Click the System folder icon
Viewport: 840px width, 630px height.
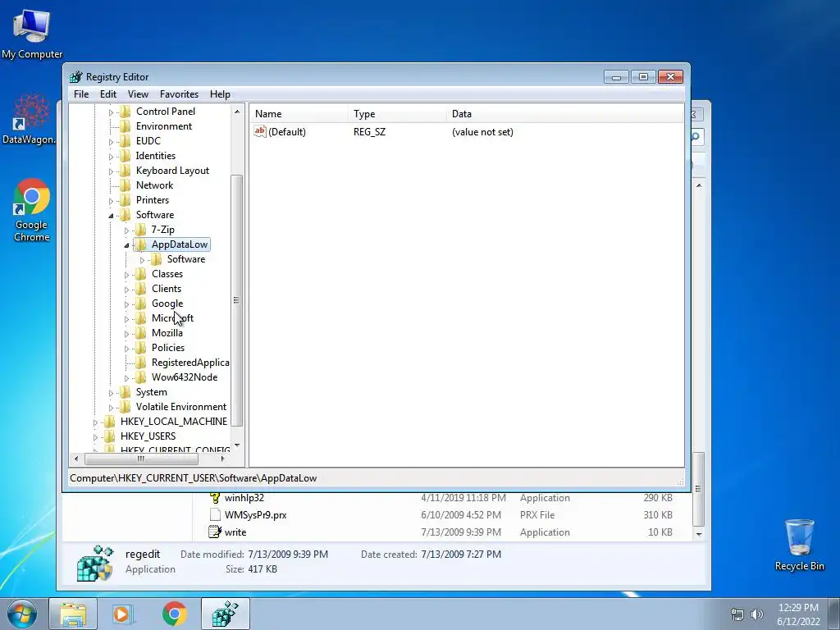125,392
